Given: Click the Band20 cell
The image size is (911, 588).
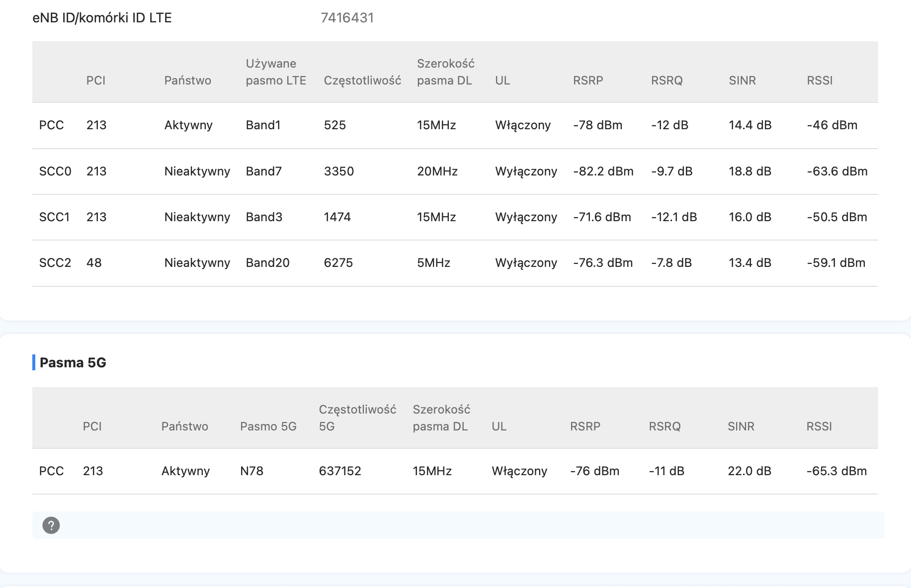Looking at the screenshot, I should click(267, 263).
